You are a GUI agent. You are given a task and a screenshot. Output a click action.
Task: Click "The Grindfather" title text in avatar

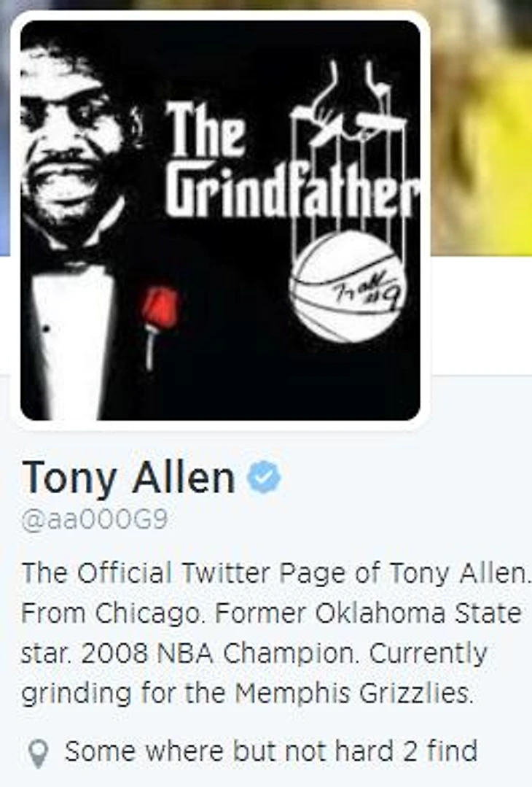point(290,160)
